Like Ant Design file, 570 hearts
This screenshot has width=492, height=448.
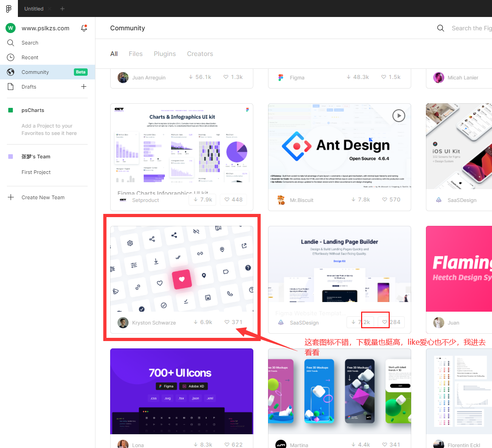(x=391, y=200)
